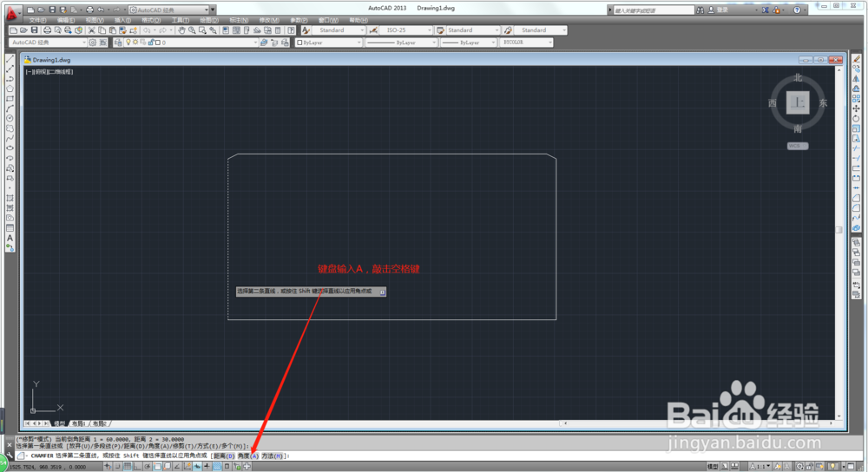The height and width of the screenshot is (472, 868).
Task: Click the viewport label in drawing corner
Action: [49, 72]
